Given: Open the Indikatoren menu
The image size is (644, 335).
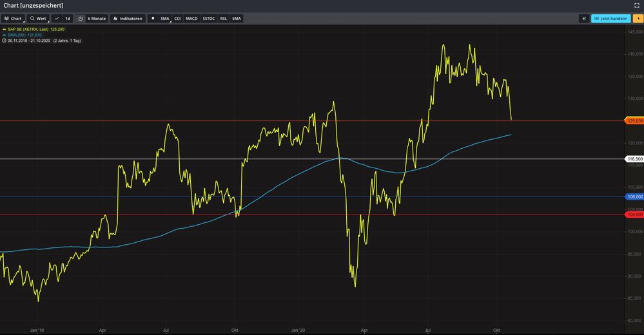Looking at the screenshot, I should pyautogui.click(x=127, y=19).
